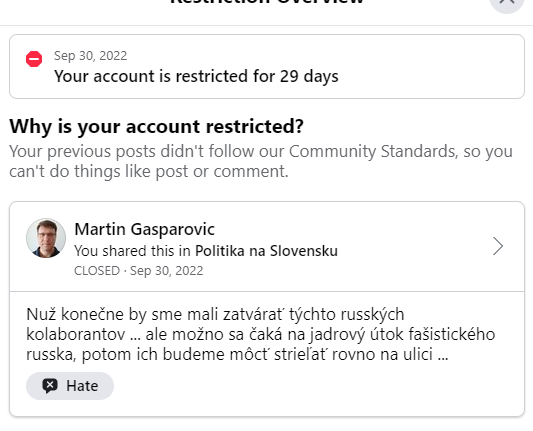Open the shared post text starting with Nuž konečne
The image size is (533, 431).
(260, 334)
